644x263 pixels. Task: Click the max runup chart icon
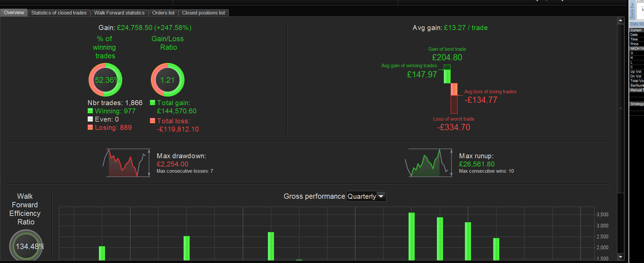[429, 163]
